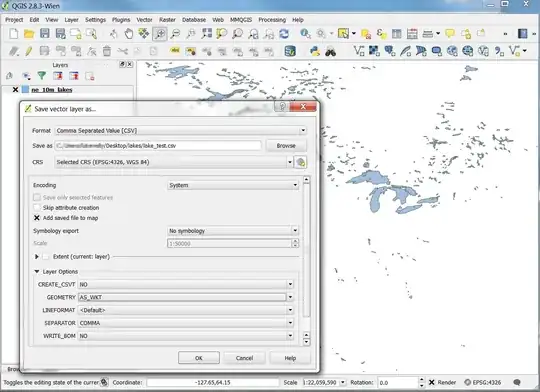Image resolution: width=540 pixels, height=392 pixels.
Task: Open the Scale dropdown in status bar
Action: [342, 382]
